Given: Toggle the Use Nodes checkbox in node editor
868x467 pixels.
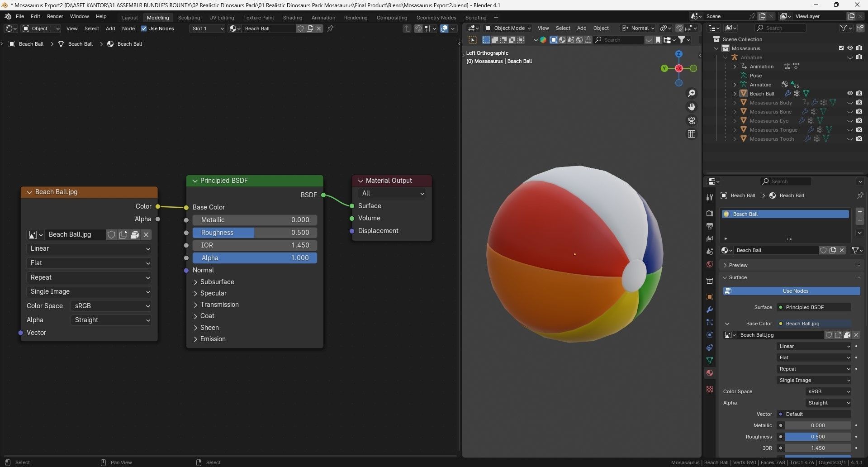Looking at the screenshot, I should (144, 29).
